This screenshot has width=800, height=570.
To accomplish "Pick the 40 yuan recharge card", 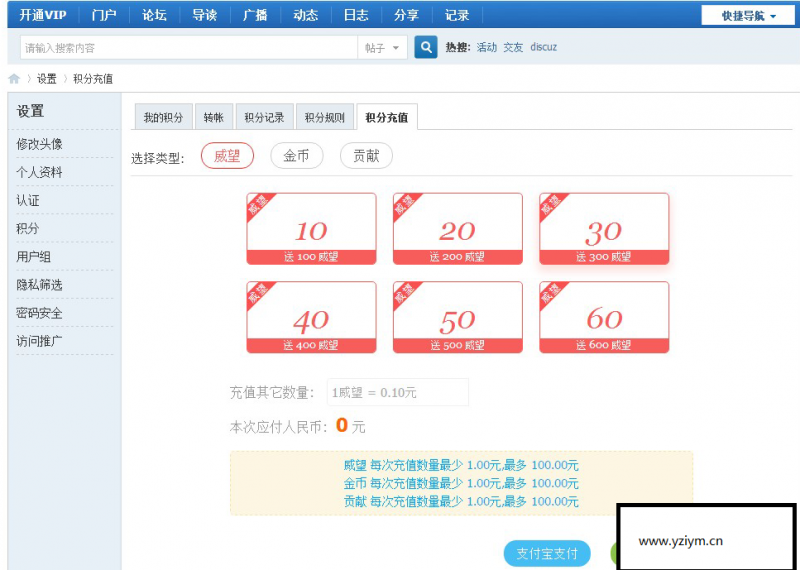I will pyautogui.click(x=311, y=317).
